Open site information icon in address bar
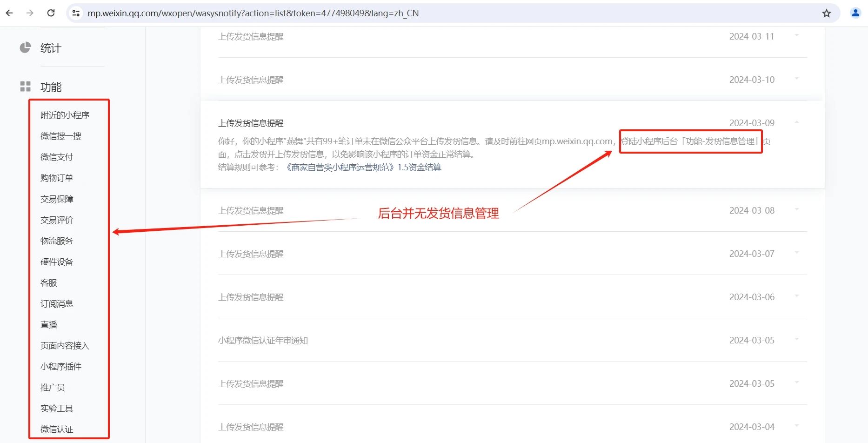This screenshot has height=443, width=868. tap(76, 13)
